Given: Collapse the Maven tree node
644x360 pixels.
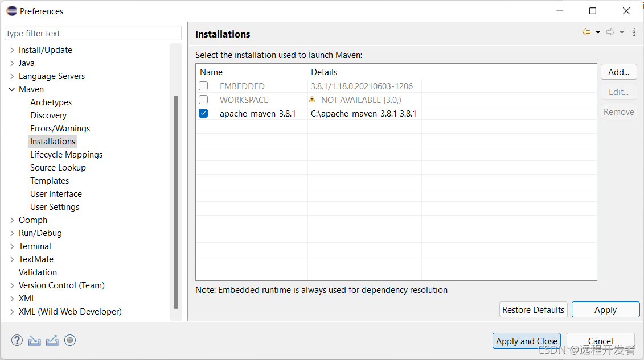Looking at the screenshot, I should pyautogui.click(x=12, y=89).
